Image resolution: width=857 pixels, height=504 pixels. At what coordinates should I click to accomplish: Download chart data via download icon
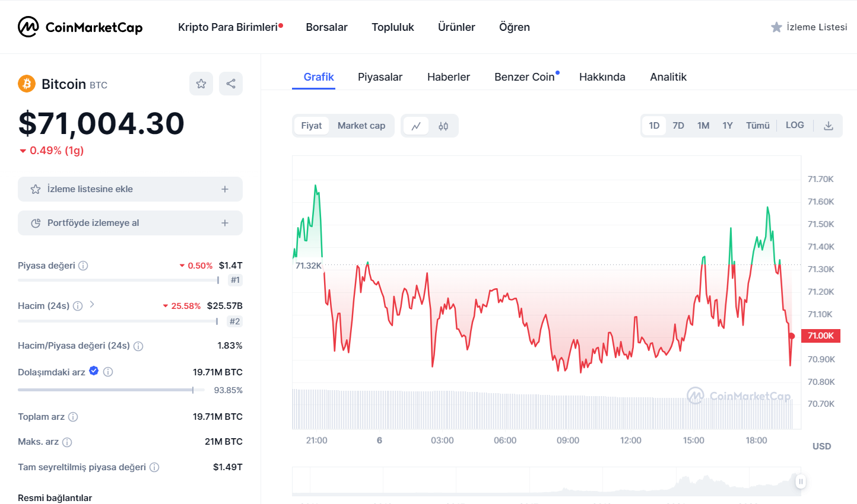point(829,126)
